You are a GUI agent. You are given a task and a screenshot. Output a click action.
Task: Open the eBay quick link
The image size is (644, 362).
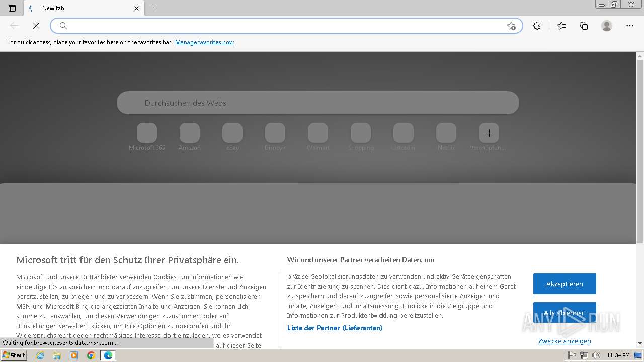pyautogui.click(x=232, y=137)
